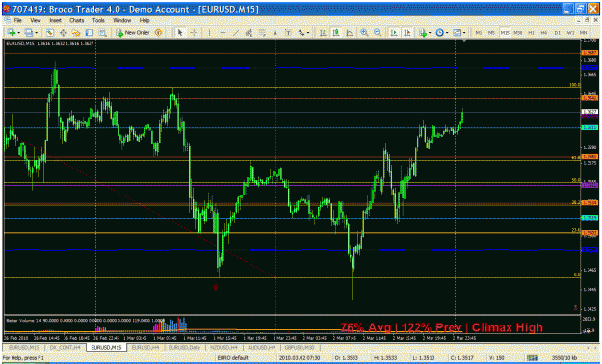
Task: Toggle Chart Shift icon
Action: point(407,33)
